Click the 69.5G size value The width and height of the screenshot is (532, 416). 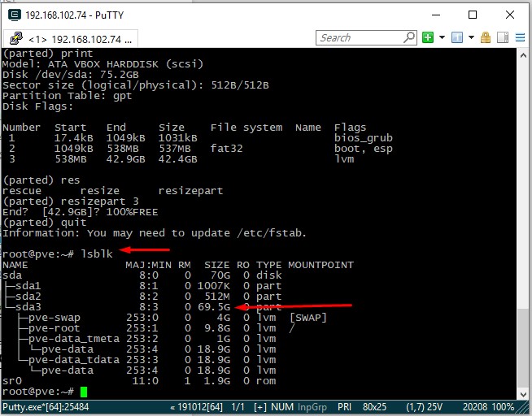tap(214, 307)
